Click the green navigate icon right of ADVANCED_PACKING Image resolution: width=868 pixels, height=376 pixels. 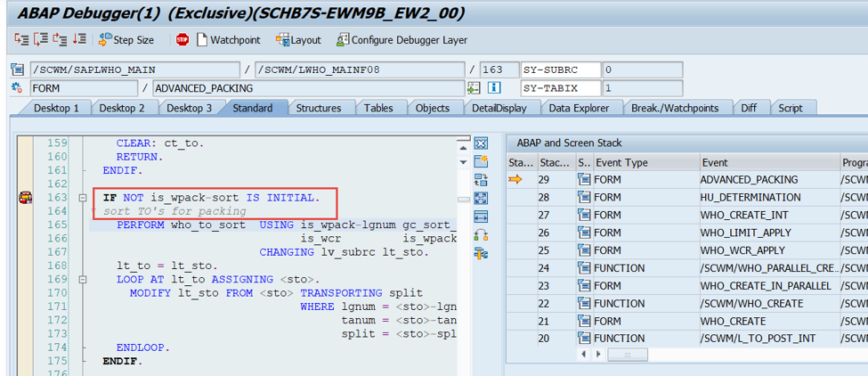[474, 88]
